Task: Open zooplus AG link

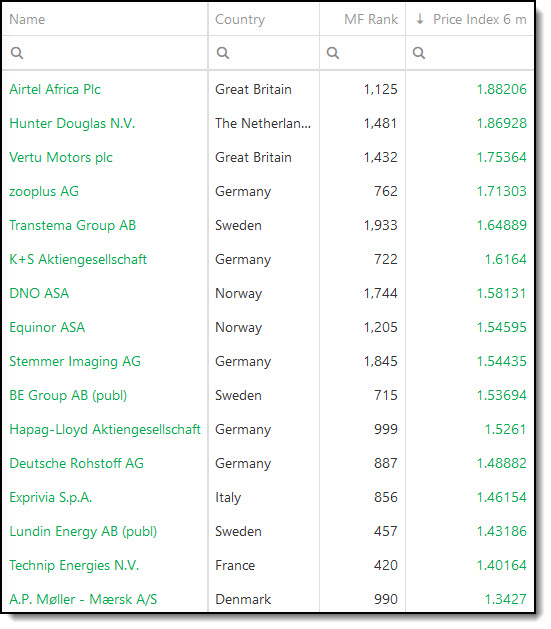Action: [44, 191]
